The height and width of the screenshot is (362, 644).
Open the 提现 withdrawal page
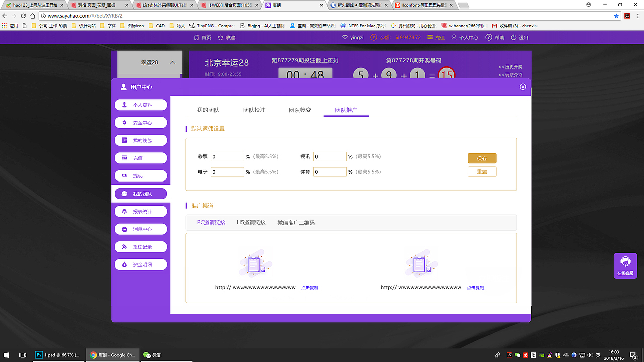(x=140, y=175)
